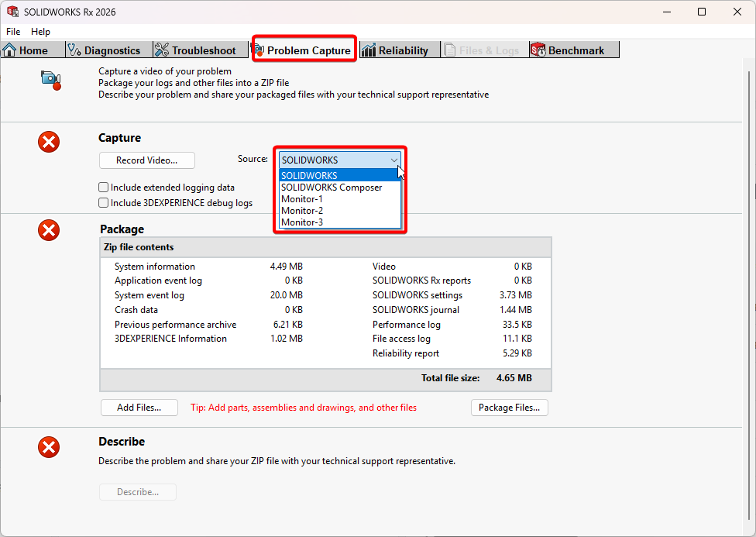Click the Home tab house icon
This screenshot has width=756, height=537.
(x=9, y=50)
